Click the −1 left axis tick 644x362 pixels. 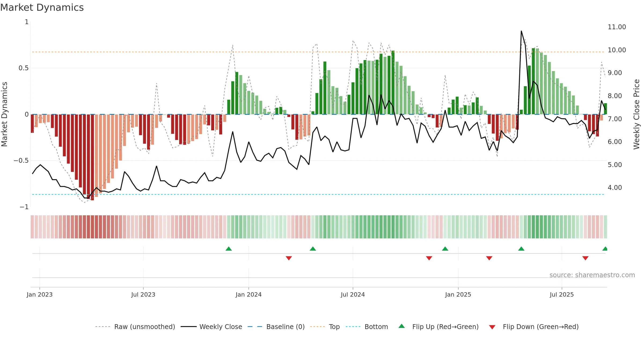(x=24, y=207)
